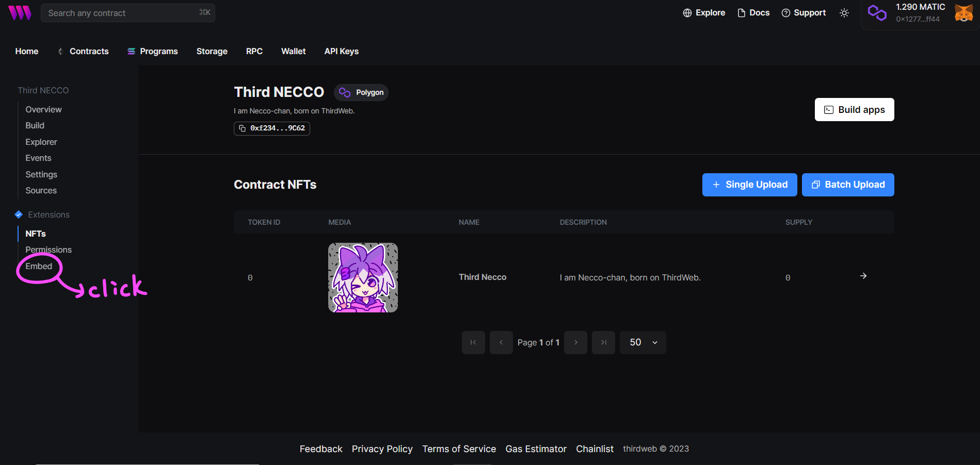Open the Docs link in header
Viewport: 980px width, 465px height.
coord(753,13)
